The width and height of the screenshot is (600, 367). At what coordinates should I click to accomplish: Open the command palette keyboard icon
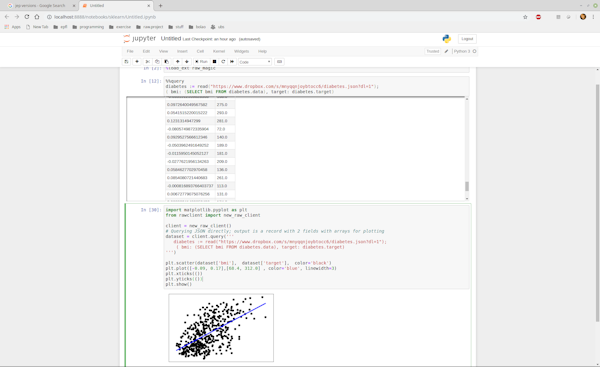pyautogui.click(x=279, y=62)
